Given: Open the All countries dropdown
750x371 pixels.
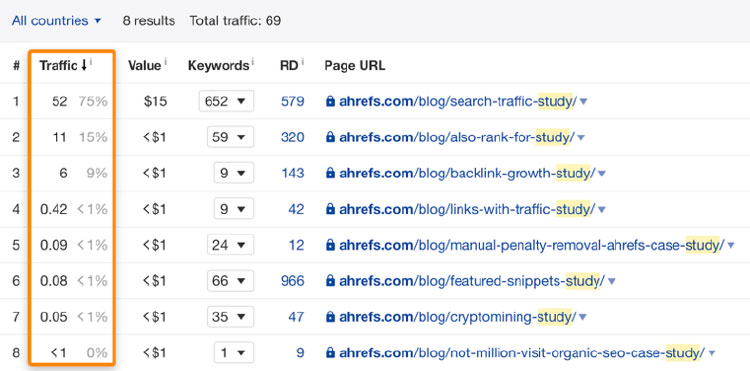Looking at the screenshot, I should 56,21.
